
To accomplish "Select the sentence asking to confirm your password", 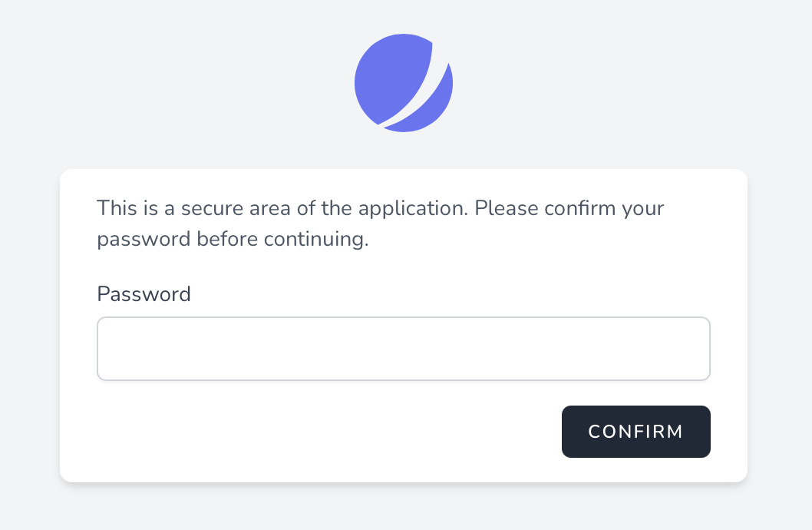I will click(x=380, y=223).
